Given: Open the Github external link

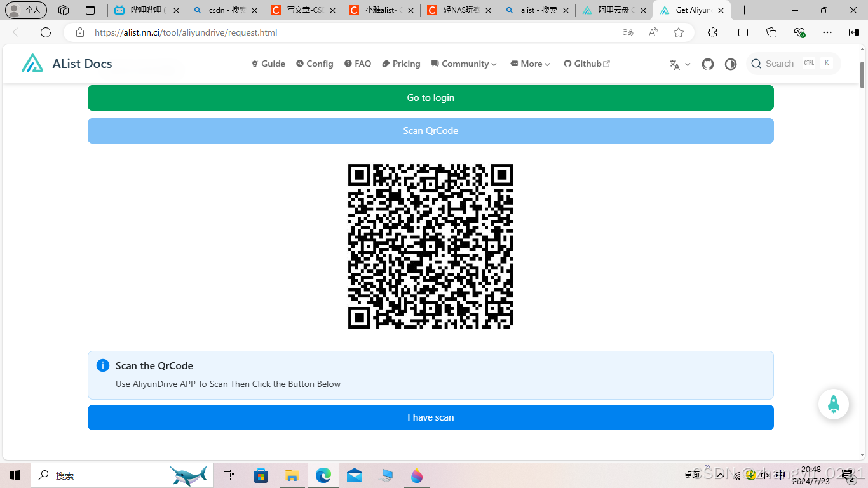Looking at the screenshot, I should tap(587, 64).
